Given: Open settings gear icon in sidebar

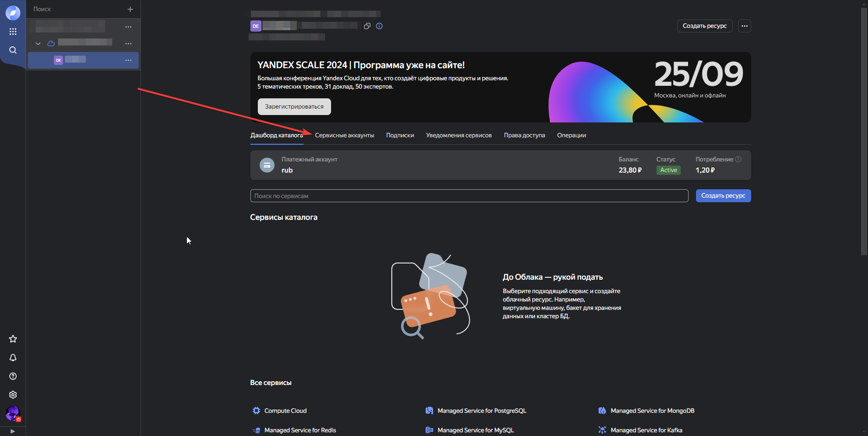Looking at the screenshot, I should point(13,395).
